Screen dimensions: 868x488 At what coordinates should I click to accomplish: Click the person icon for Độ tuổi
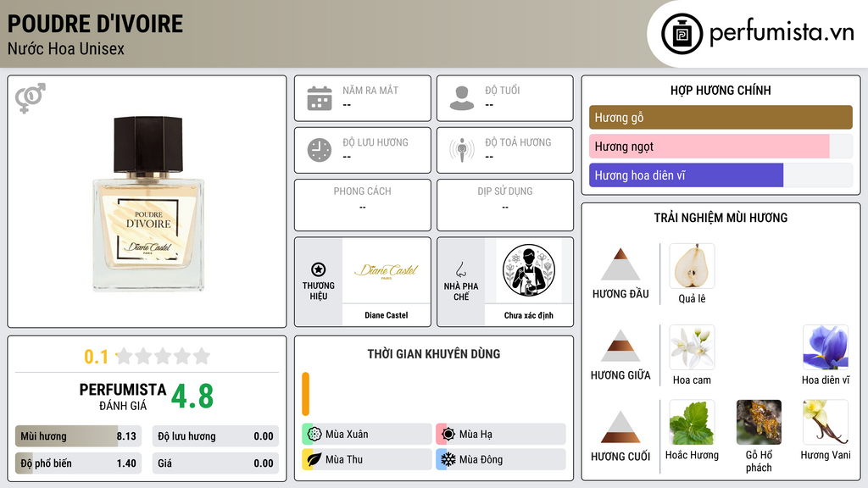click(462, 98)
